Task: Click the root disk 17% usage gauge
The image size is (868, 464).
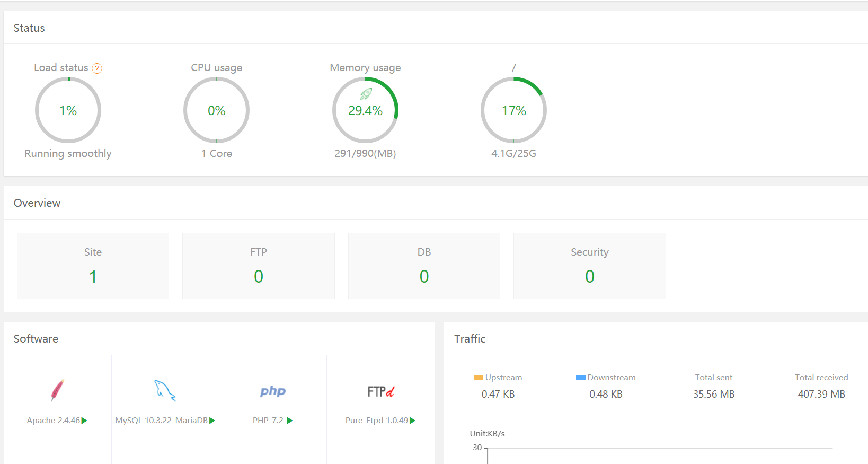Action: tap(513, 110)
